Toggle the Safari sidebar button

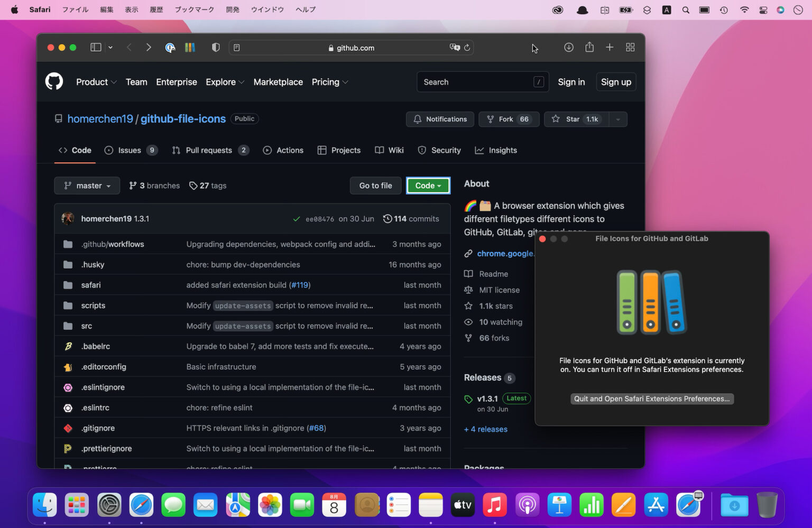[95, 47]
